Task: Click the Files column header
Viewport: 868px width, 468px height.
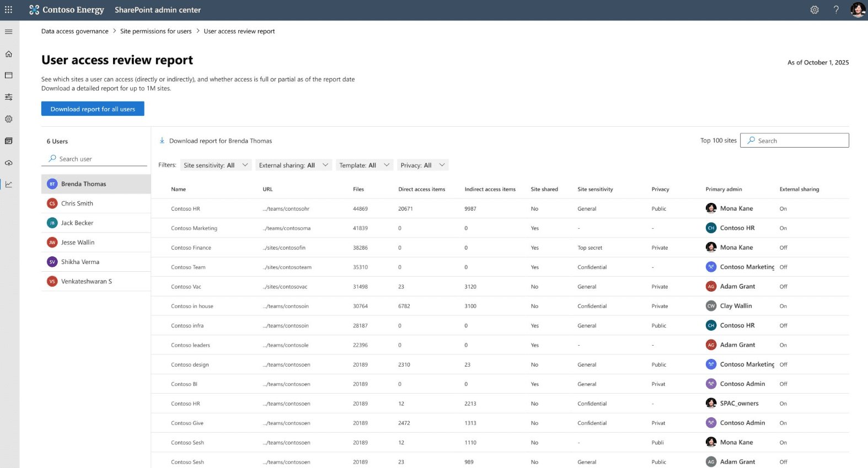Action: point(358,189)
